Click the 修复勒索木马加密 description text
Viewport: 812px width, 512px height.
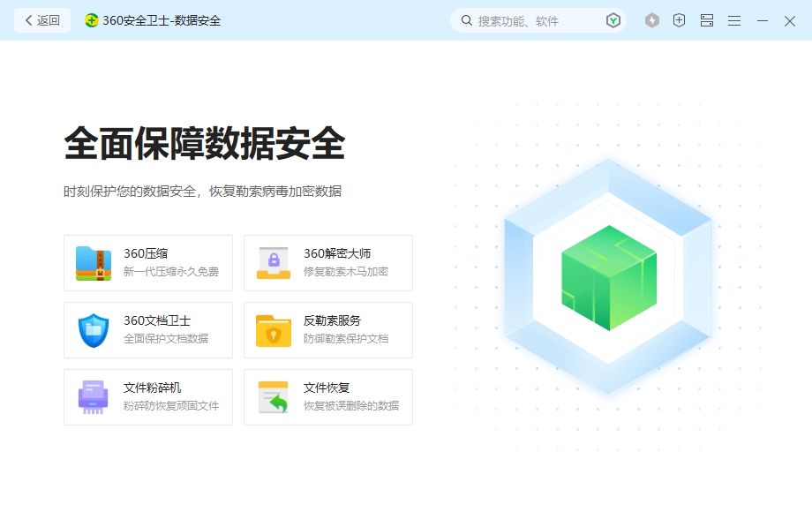tap(346, 272)
